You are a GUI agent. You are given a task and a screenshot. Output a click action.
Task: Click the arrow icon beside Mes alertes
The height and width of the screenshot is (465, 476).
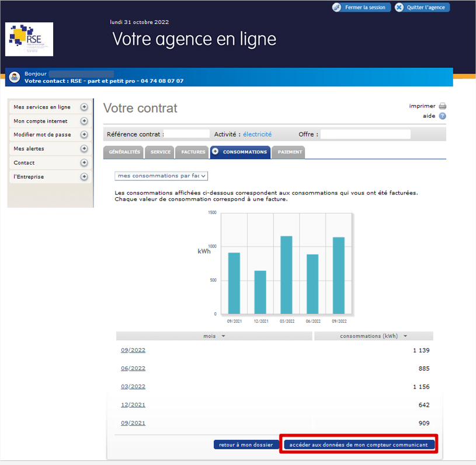click(x=84, y=149)
